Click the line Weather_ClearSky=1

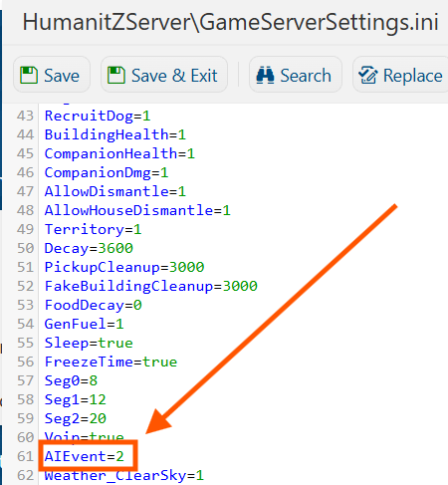tap(124, 475)
